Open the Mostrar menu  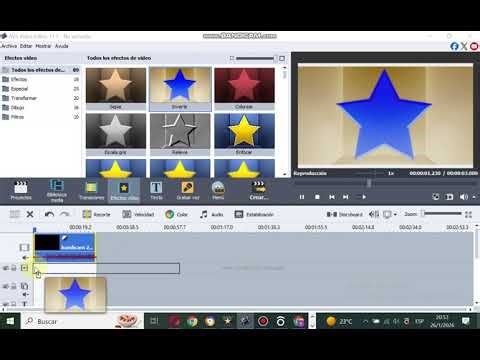[43, 46]
